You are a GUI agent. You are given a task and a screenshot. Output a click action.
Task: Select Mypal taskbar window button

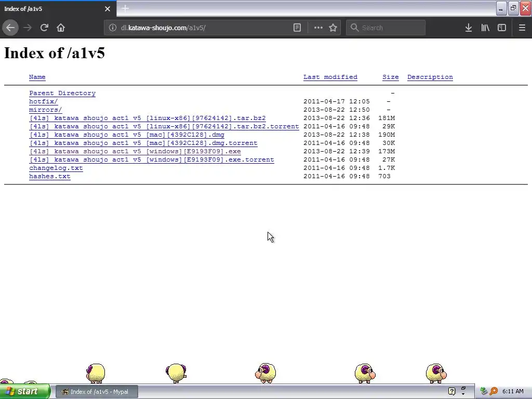97,392
